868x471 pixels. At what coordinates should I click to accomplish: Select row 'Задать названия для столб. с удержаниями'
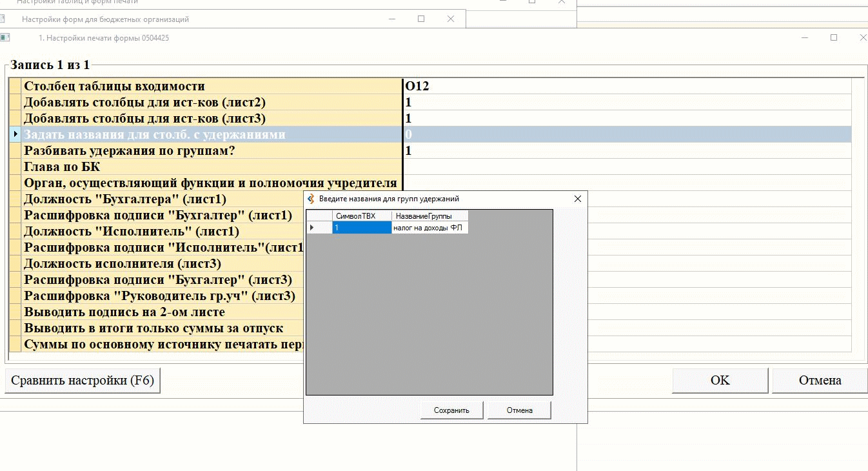[x=212, y=135]
